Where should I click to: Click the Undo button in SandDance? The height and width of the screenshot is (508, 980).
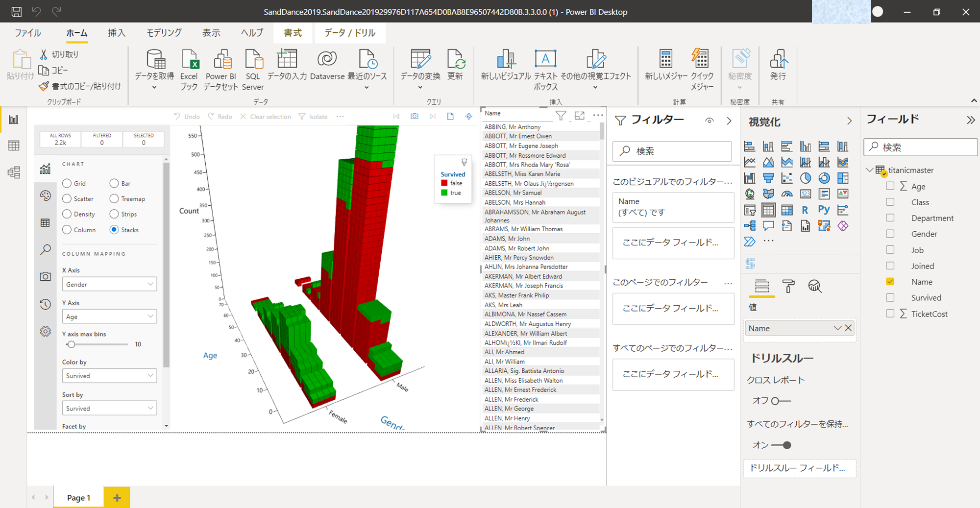coord(187,117)
